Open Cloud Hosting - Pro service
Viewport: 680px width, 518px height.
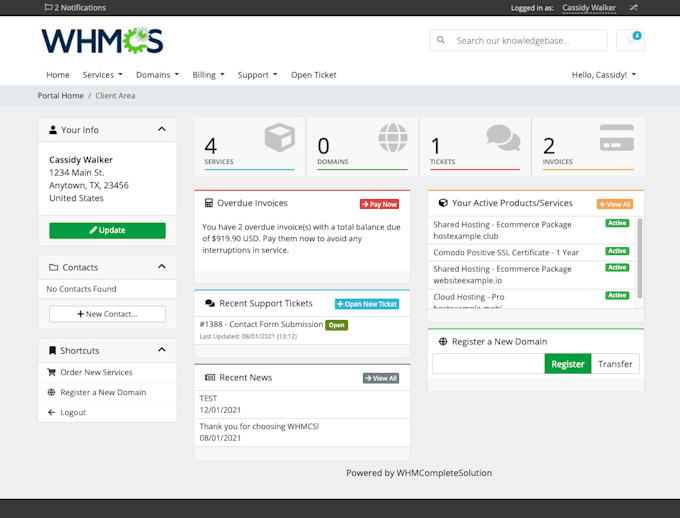coord(531,299)
